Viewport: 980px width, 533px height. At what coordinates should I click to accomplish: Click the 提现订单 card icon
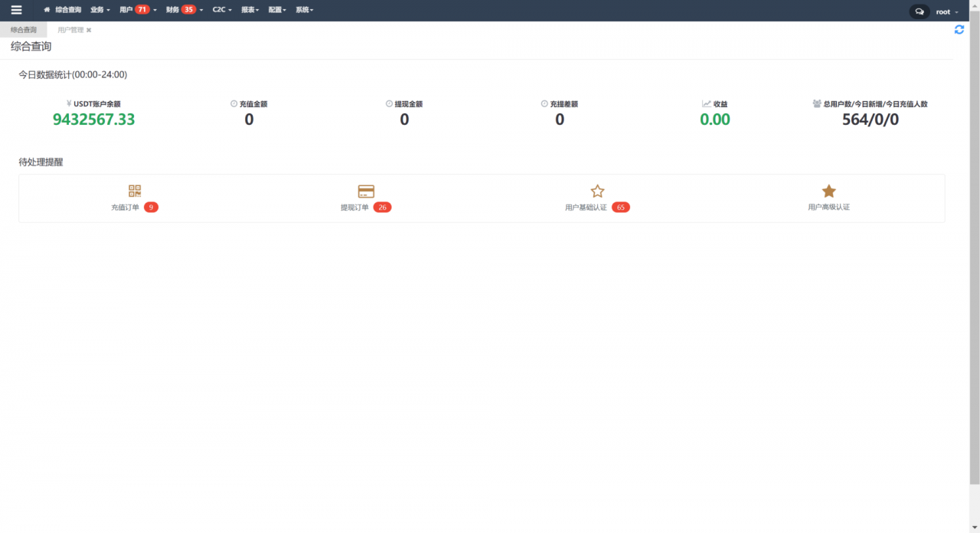click(366, 191)
